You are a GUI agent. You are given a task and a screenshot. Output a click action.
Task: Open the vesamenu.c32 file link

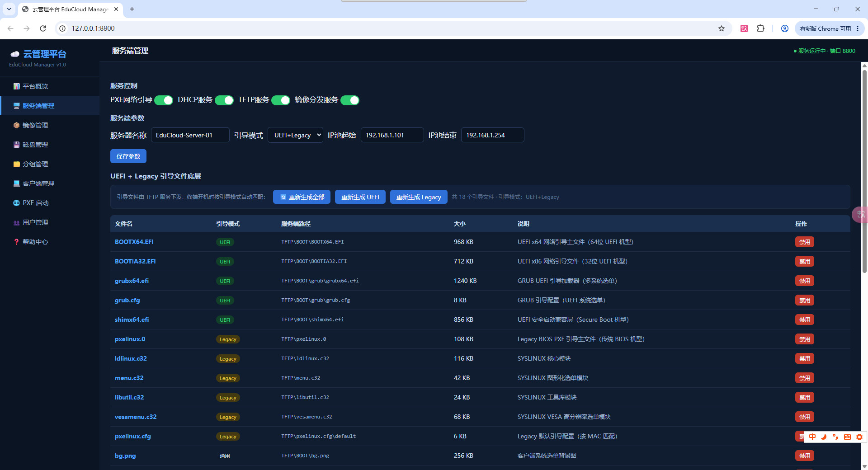click(136, 417)
